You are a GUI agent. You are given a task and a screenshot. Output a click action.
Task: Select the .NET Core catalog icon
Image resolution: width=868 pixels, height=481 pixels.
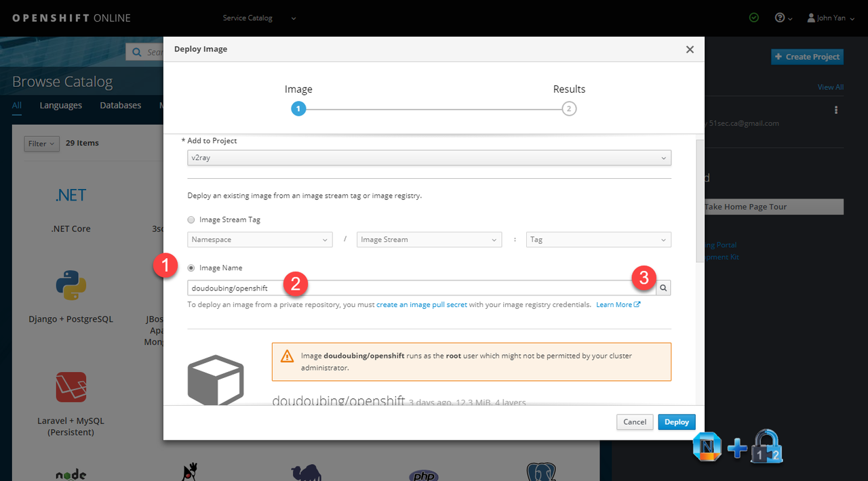coord(71,195)
